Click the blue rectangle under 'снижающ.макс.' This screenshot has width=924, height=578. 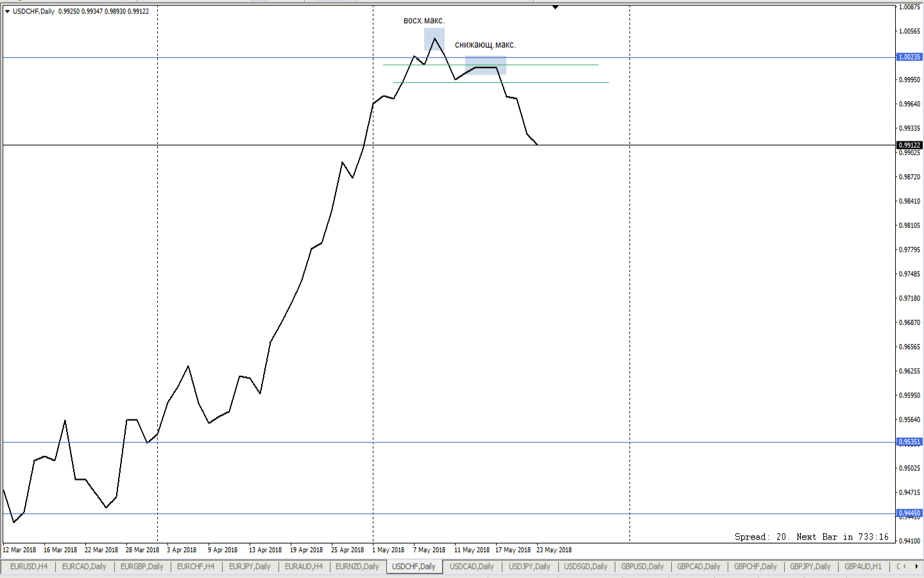click(486, 66)
